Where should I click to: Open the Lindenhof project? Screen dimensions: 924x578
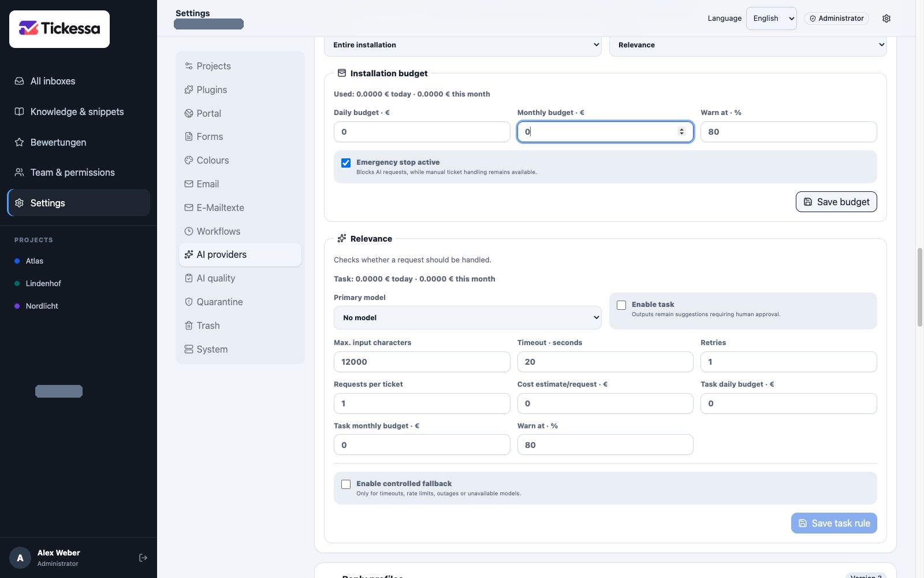[43, 283]
